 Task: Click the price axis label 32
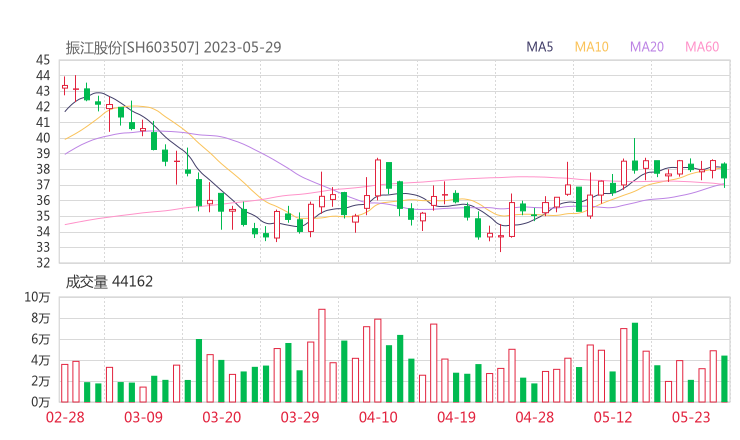(x=43, y=262)
